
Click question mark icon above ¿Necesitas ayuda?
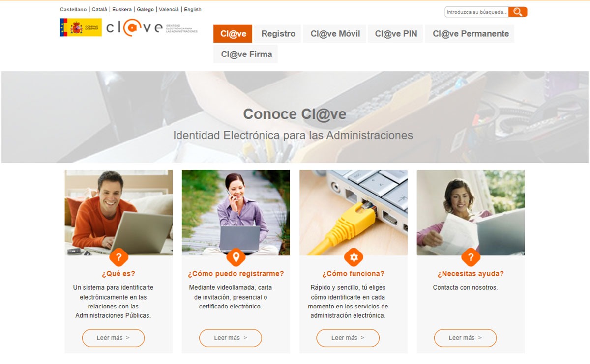click(471, 257)
